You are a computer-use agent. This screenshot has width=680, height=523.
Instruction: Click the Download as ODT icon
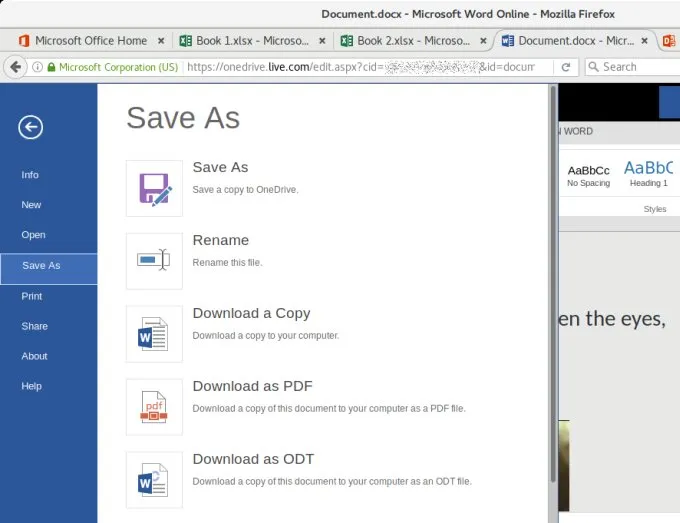click(x=154, y=480)
